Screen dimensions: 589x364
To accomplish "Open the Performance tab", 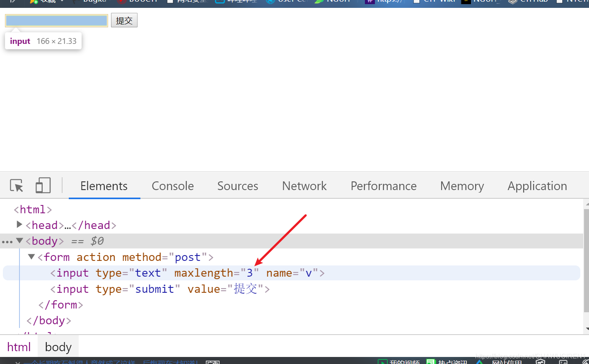I will pyautogui.click(x=384, y=186).
